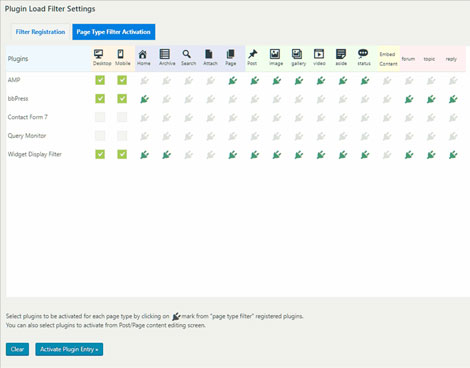Image resolution: width=470 pixels, height=368 pixels.
Task: Select the Contact Form 7 row label
Action: point(28,117)
